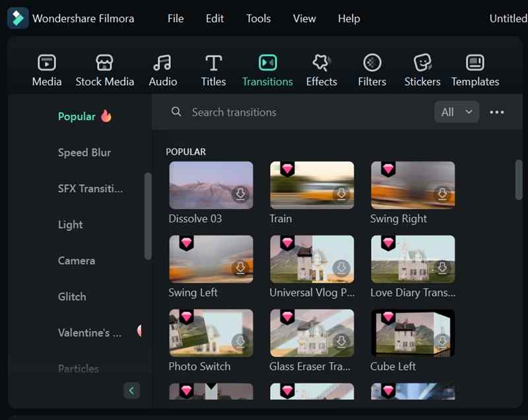Select the Dissolve 03 thumbnail

[211, 186]
